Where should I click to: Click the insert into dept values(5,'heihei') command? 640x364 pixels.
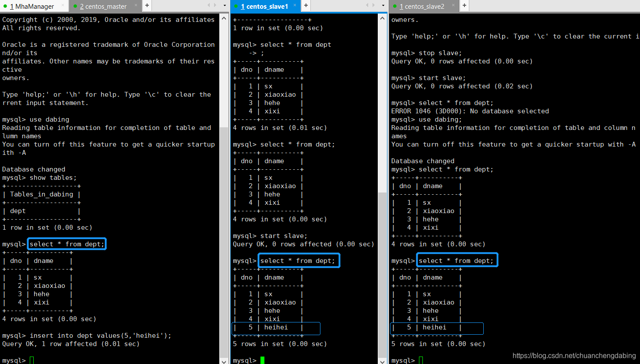[101, 336]
